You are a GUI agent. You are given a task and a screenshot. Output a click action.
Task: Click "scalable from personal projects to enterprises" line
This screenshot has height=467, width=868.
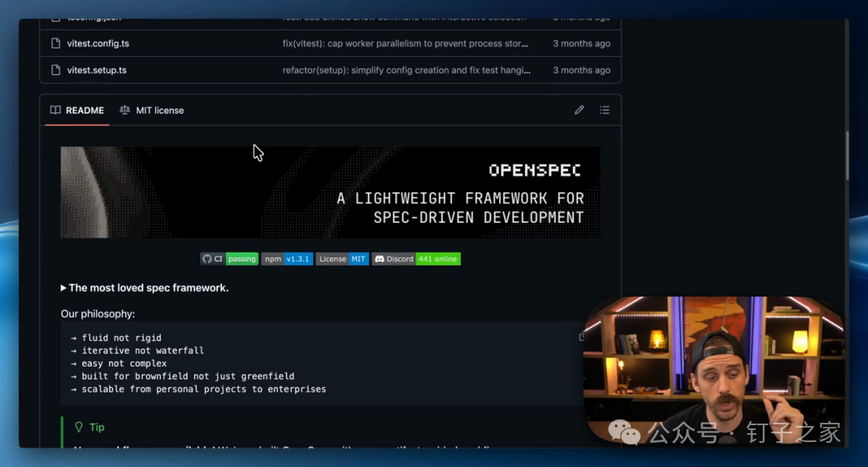(199, 389)
